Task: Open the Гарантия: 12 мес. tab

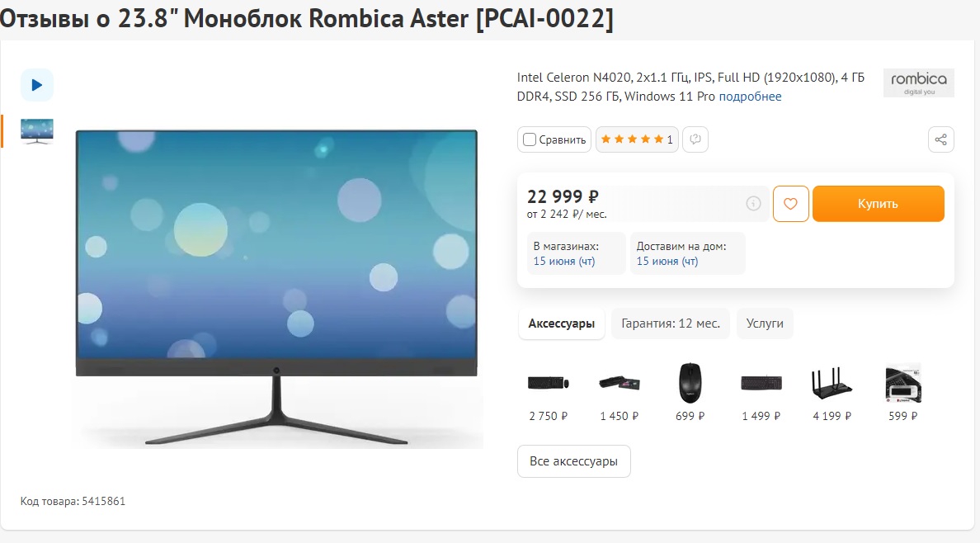Action: click(671, 323)
